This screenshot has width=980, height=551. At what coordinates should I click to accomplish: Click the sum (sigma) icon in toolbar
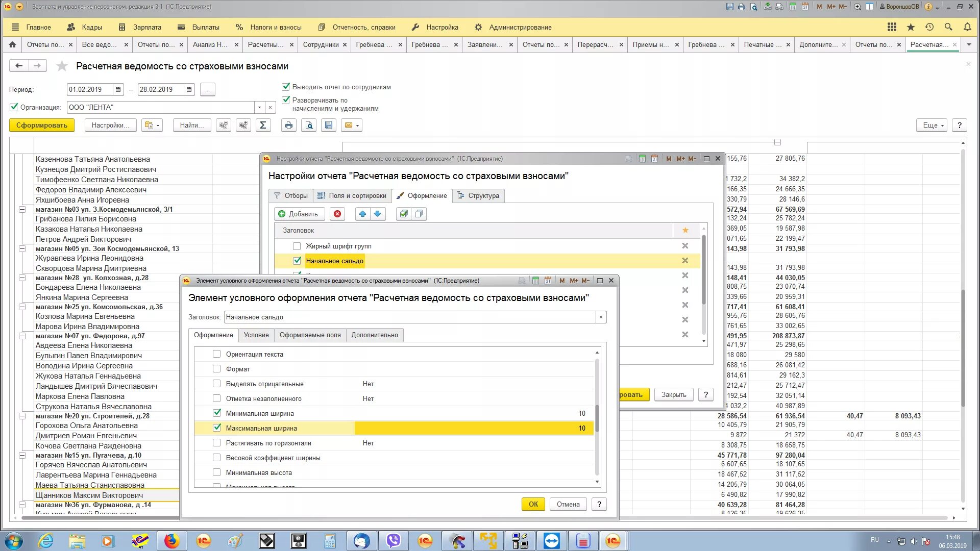click(x=263, y=126)
